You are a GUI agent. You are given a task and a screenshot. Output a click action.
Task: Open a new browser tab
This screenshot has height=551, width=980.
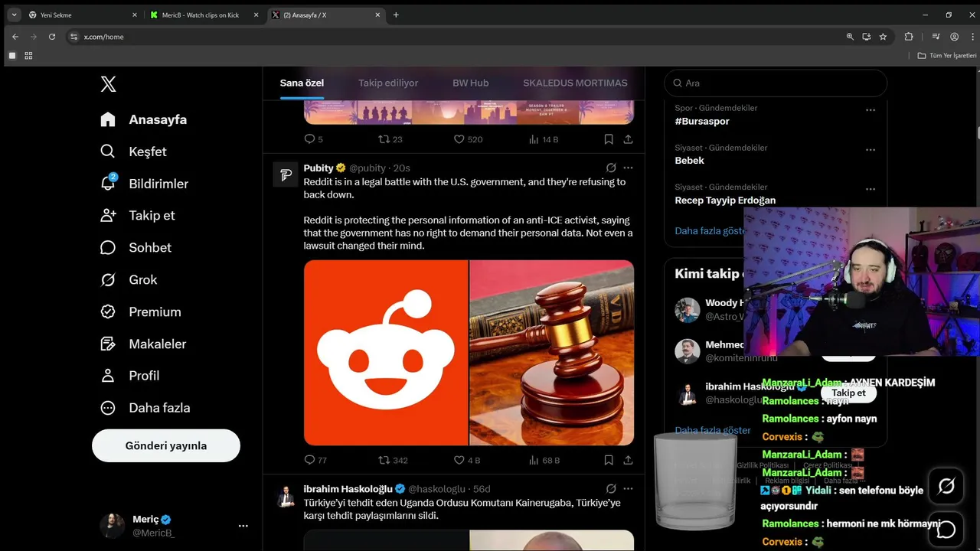point(396,15)
